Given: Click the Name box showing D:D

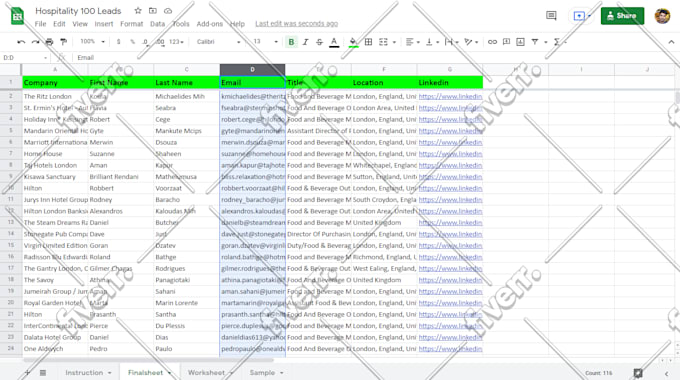Looking at the screenshot, I should click(25, 58).
